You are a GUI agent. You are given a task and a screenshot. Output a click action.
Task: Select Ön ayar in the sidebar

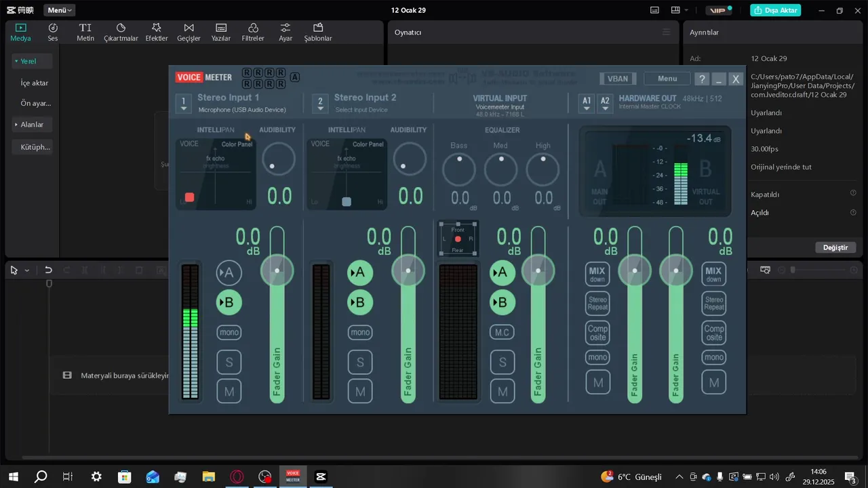click(x=35, y=104)
